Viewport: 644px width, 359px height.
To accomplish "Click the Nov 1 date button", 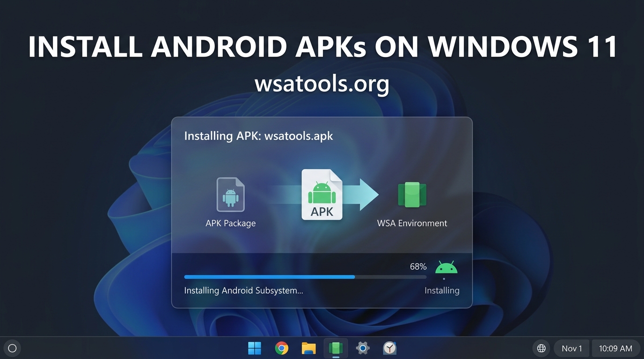I will (572, 348).
